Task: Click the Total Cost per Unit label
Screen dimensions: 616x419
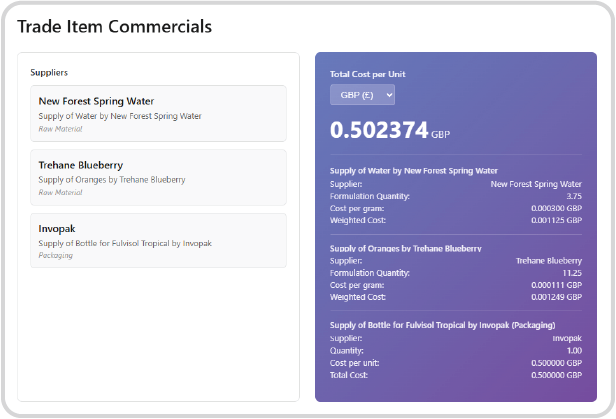Action: pos(367,74)
